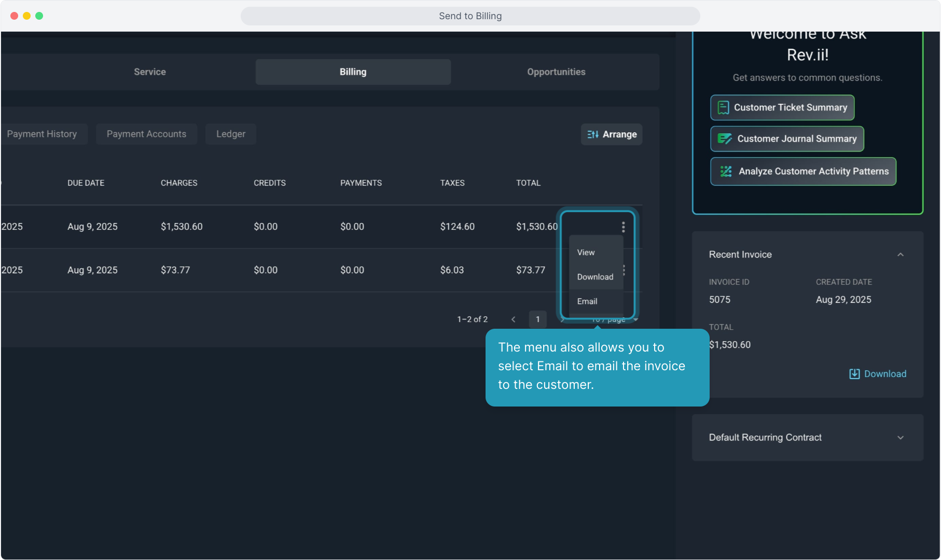Click page number 1 in pagination

click(x=537, y=319)
